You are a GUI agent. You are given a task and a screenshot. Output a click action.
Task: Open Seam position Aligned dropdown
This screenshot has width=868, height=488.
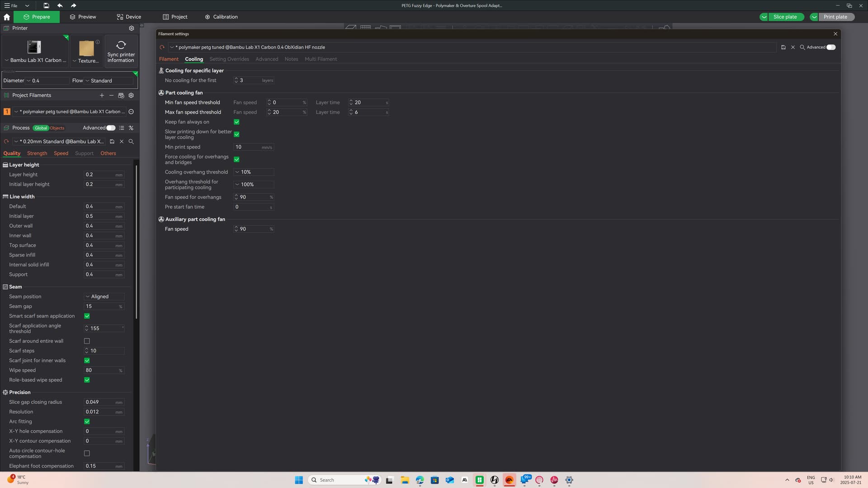(104, 296)
